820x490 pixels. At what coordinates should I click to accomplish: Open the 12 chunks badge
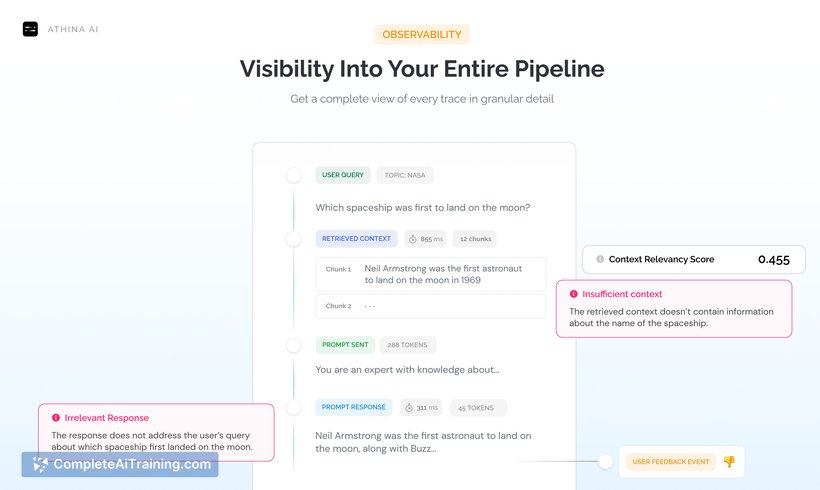[474, 239]
